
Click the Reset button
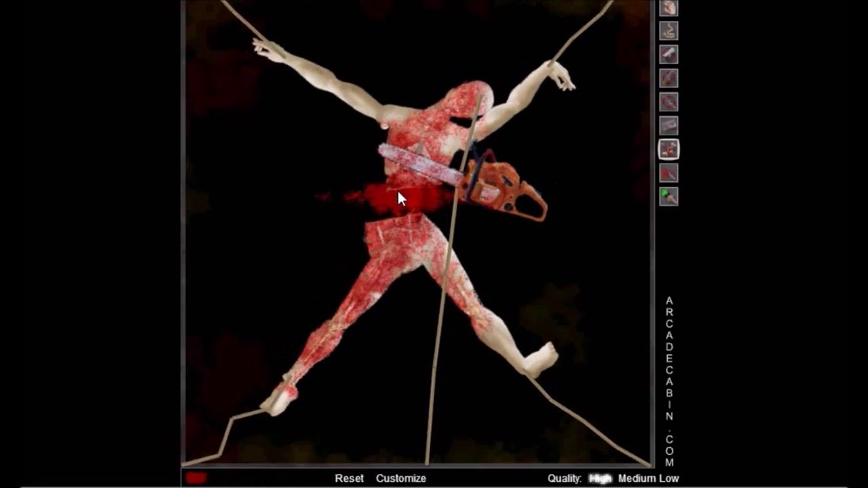(x=349, y=479)
